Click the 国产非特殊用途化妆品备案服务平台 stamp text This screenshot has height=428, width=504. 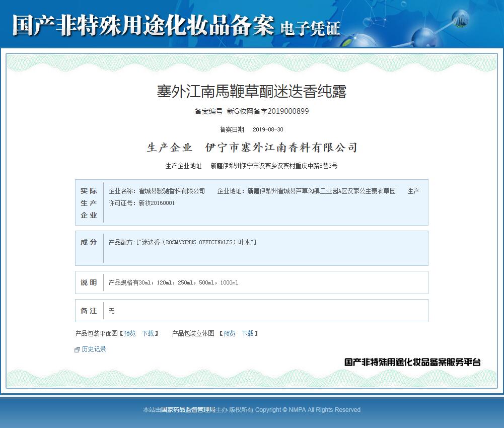[412, 363]
